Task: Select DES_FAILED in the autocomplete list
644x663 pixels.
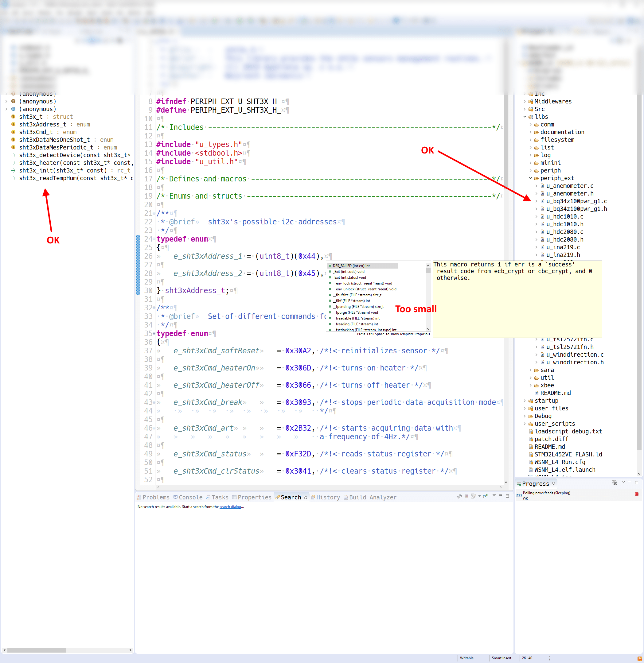Action: click(351, 266)
